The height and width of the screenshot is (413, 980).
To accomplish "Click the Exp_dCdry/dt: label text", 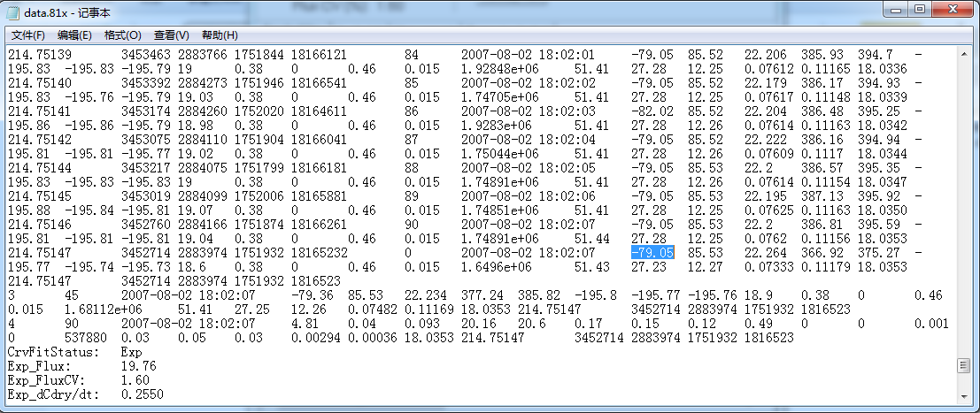I will 46,394.
